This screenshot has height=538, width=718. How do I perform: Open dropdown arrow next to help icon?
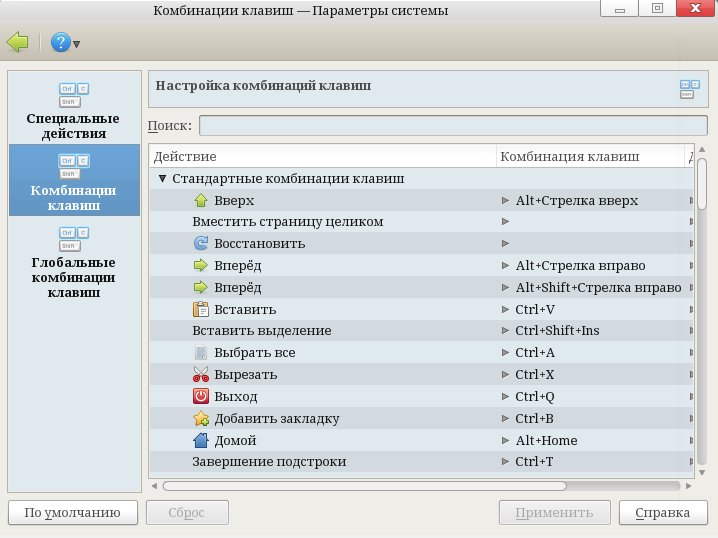76,44
